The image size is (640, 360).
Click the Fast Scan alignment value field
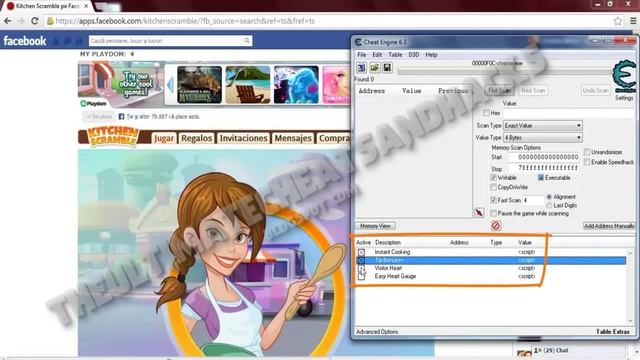pos(533,200)
